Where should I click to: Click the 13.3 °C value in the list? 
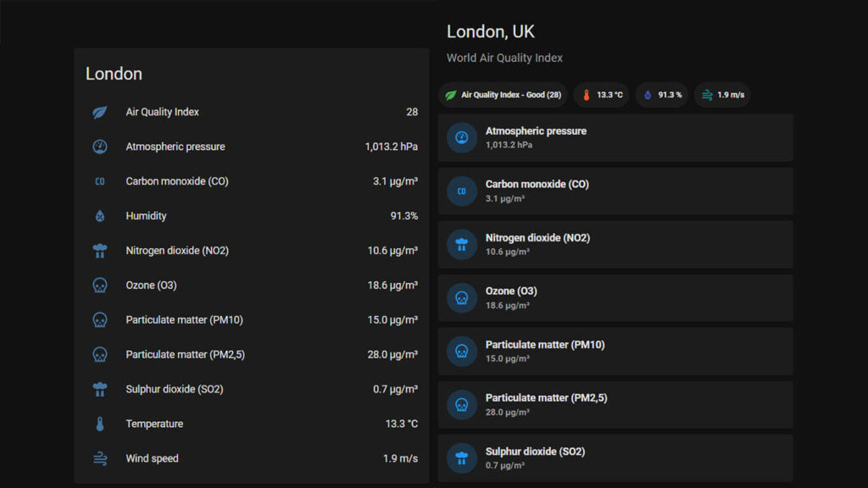(402, 424)
